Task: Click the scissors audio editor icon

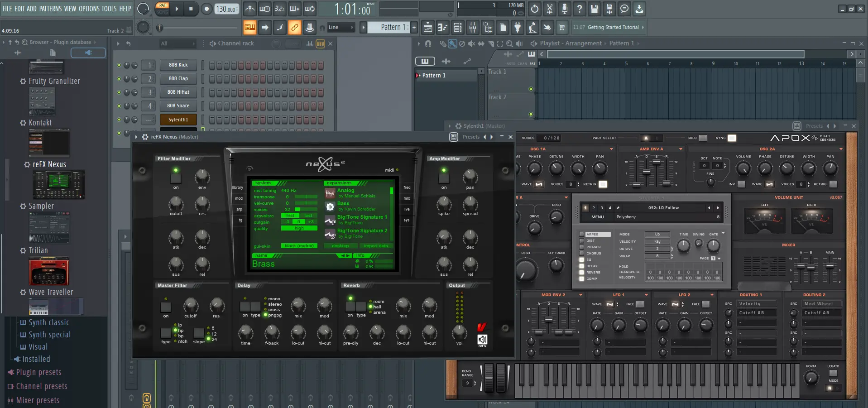Action: click(550, 9)
